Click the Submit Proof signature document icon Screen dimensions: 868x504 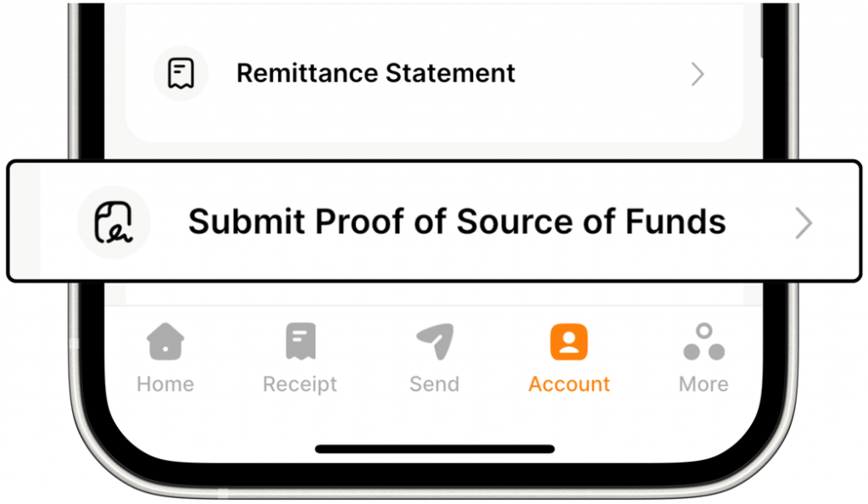click(114, 222)
